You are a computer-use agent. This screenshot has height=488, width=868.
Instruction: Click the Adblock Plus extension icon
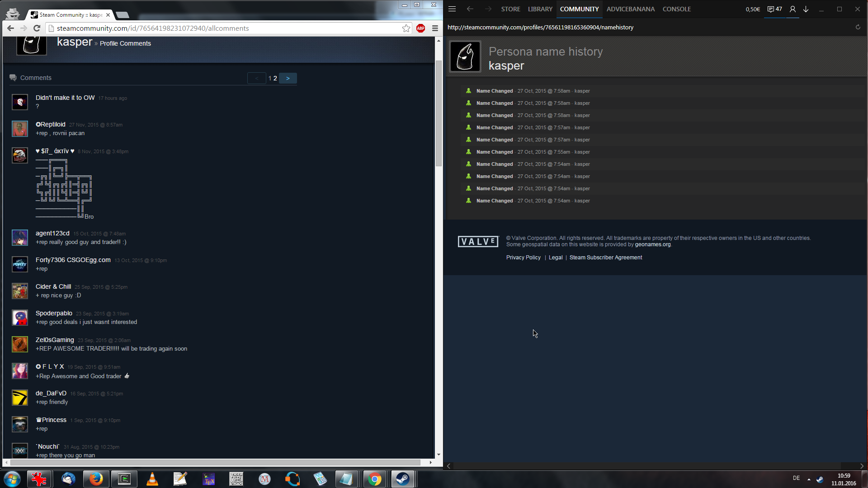click(420, 28)
